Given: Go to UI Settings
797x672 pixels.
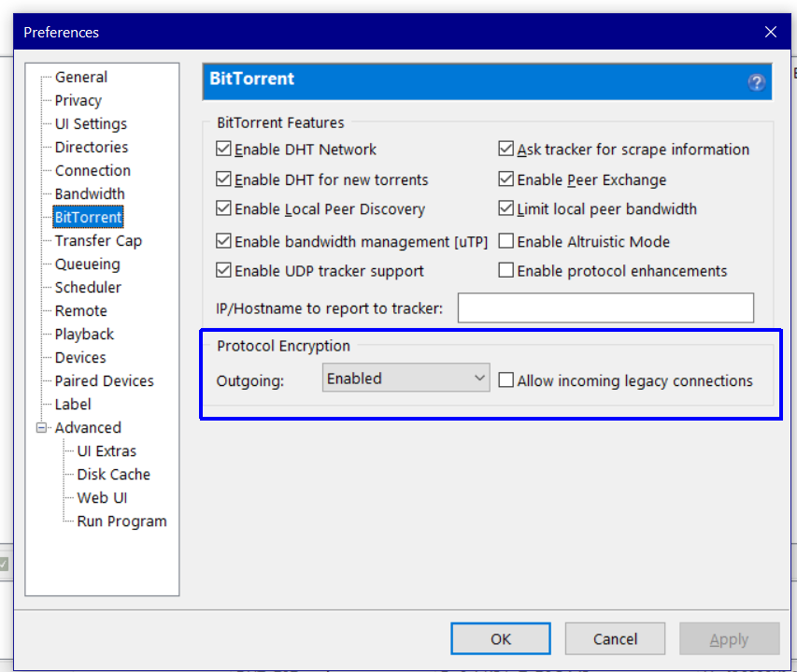Looking at the screenshot, I should click(91, 124).
